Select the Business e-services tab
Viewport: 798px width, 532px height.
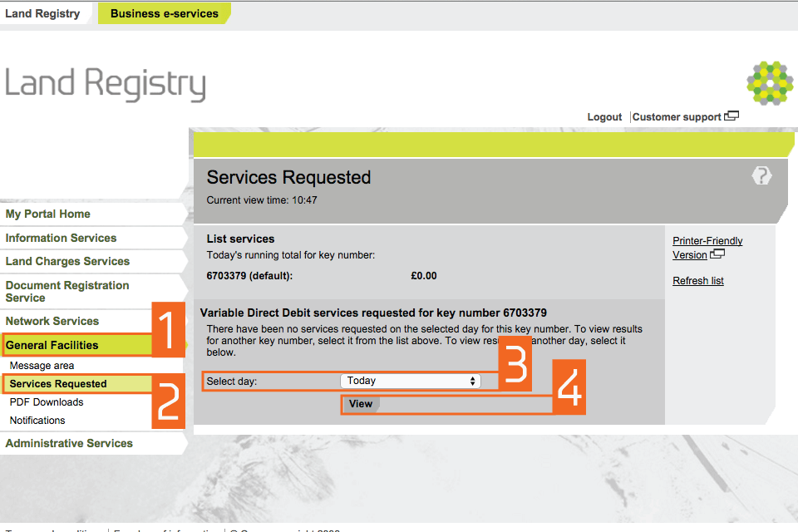coord(164,13)
